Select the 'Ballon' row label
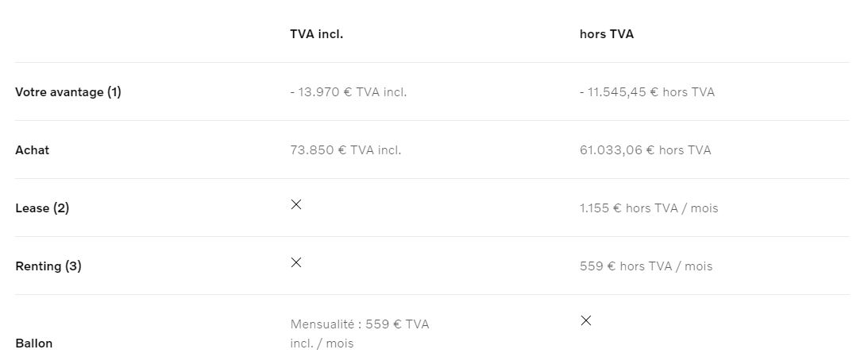 [33, 343]
